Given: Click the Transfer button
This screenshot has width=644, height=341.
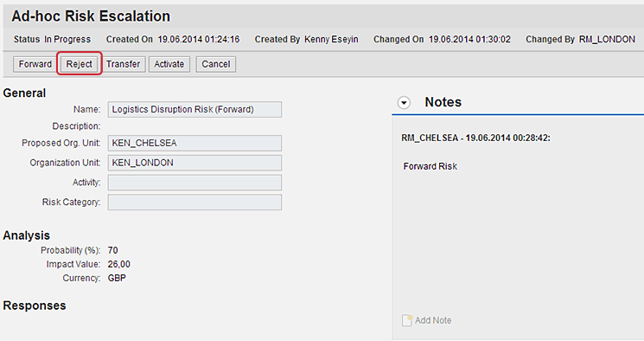Looking at the screenshot, I should 124,64.
